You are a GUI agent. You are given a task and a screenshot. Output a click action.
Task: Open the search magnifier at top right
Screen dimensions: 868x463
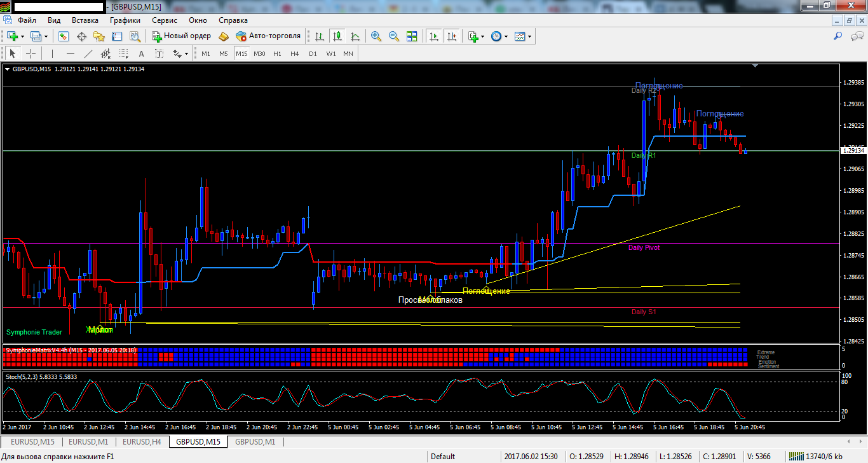839,36
